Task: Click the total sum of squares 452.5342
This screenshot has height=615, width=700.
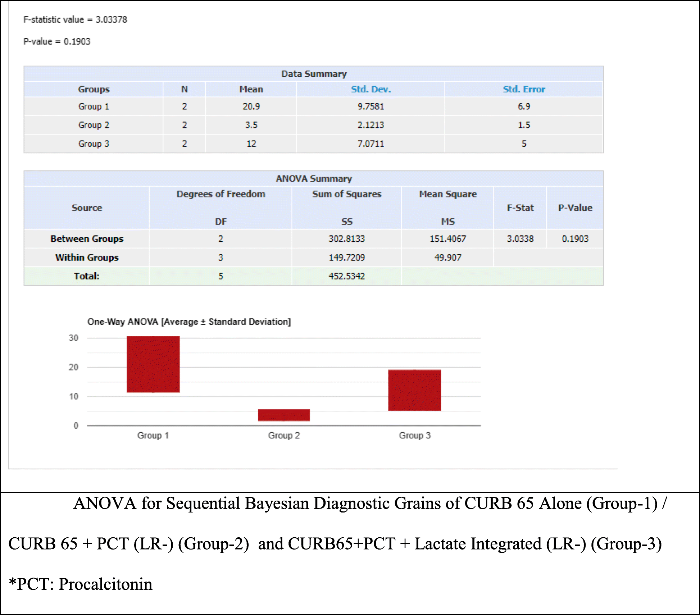Action: pos(347,276)
